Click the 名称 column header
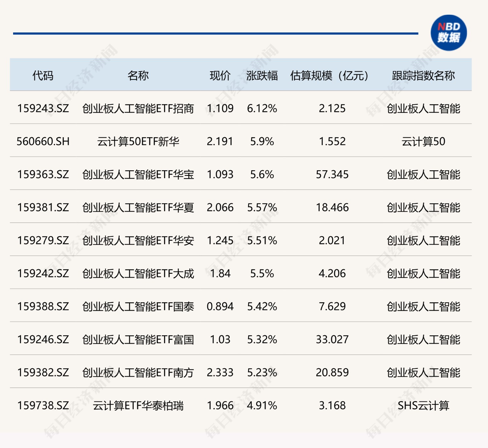Screen dimensions: 488x448 [x=138, y=76]
